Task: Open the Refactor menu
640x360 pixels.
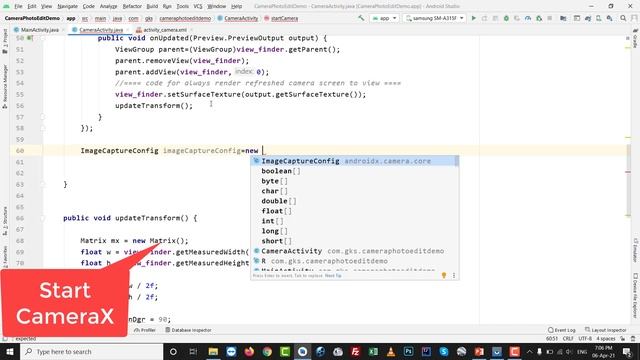Action: click(132, 6)
